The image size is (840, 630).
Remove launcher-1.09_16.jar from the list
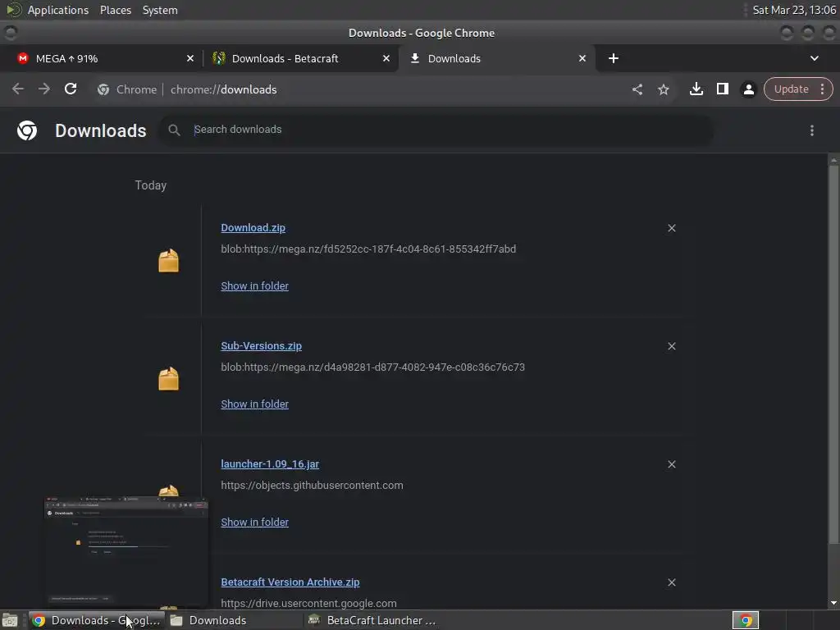(671, 464)
